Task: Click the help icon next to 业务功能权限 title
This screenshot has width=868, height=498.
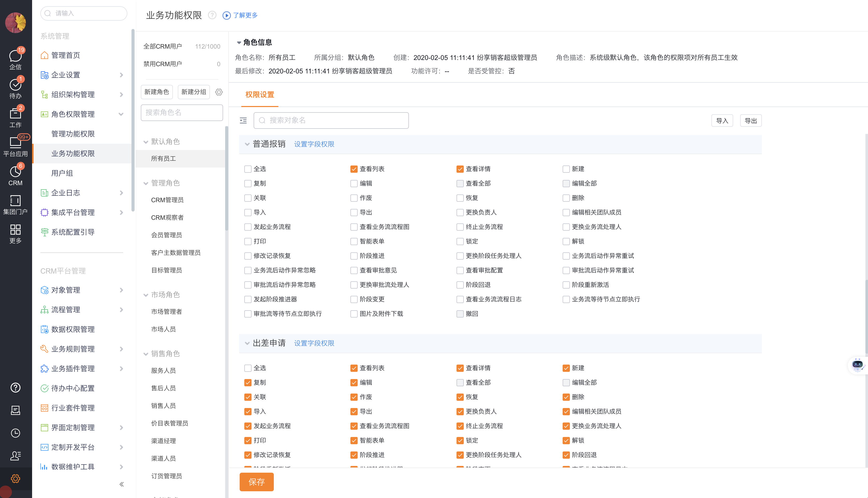Action: (x=212, y=15)
